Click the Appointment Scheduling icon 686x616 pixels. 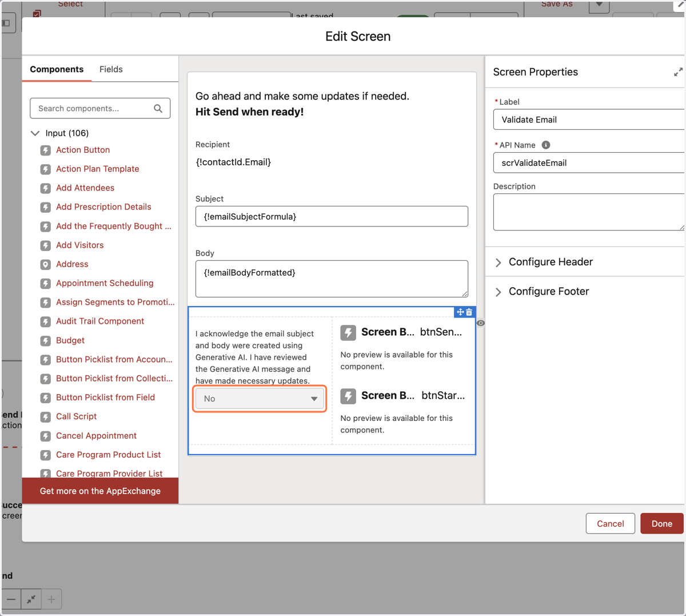[46, 284]
